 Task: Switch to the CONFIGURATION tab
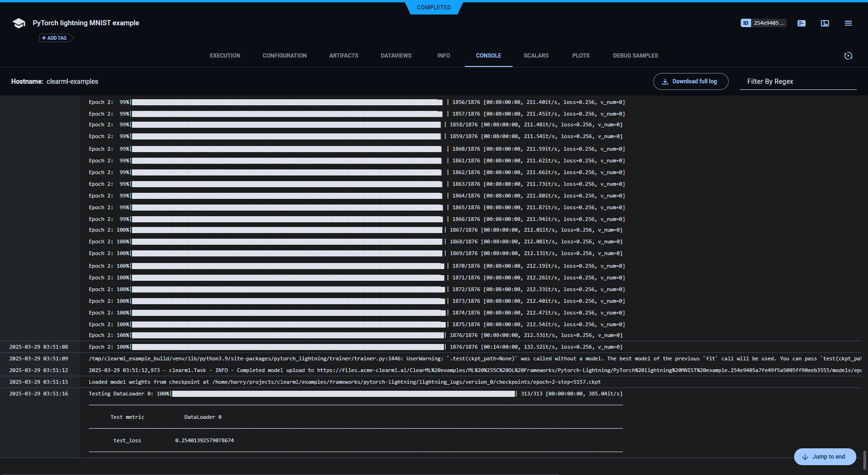[x=284, y=56]
